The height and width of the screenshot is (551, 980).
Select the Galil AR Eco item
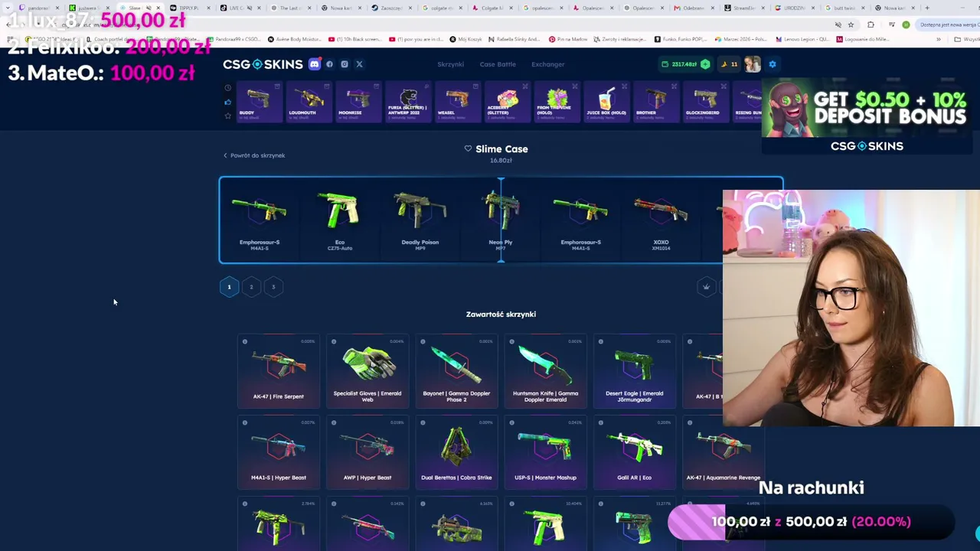pos(634,452)
